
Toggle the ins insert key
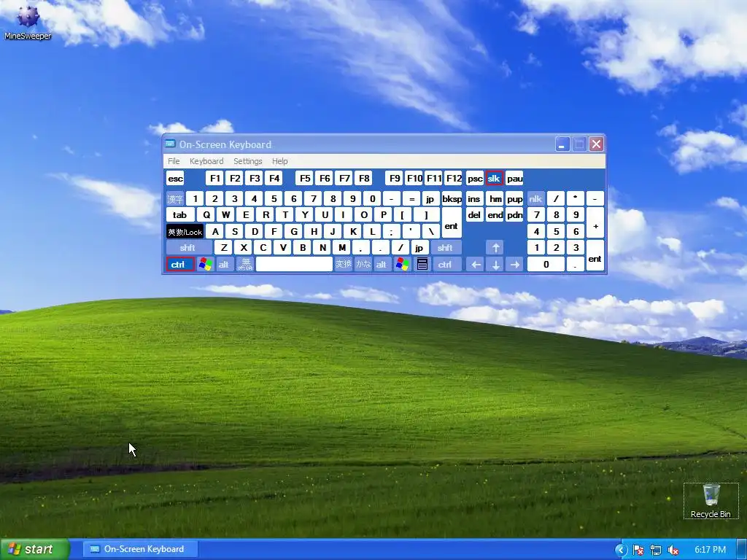pos(474,198)
